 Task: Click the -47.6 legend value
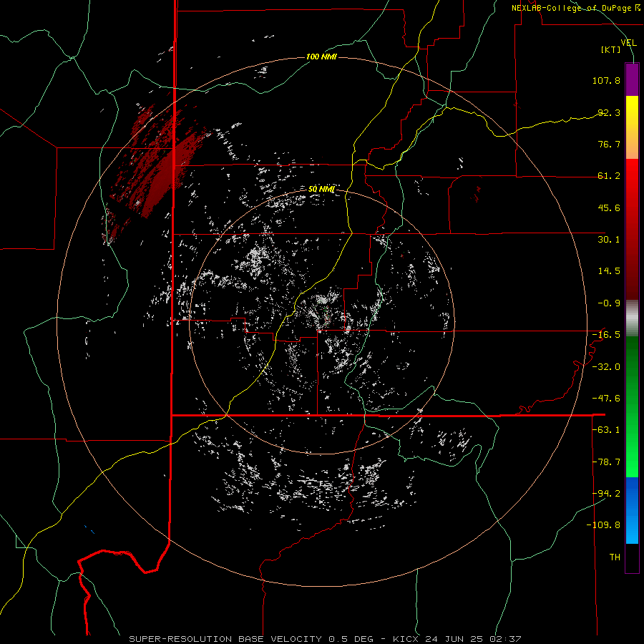pos(606,399)
